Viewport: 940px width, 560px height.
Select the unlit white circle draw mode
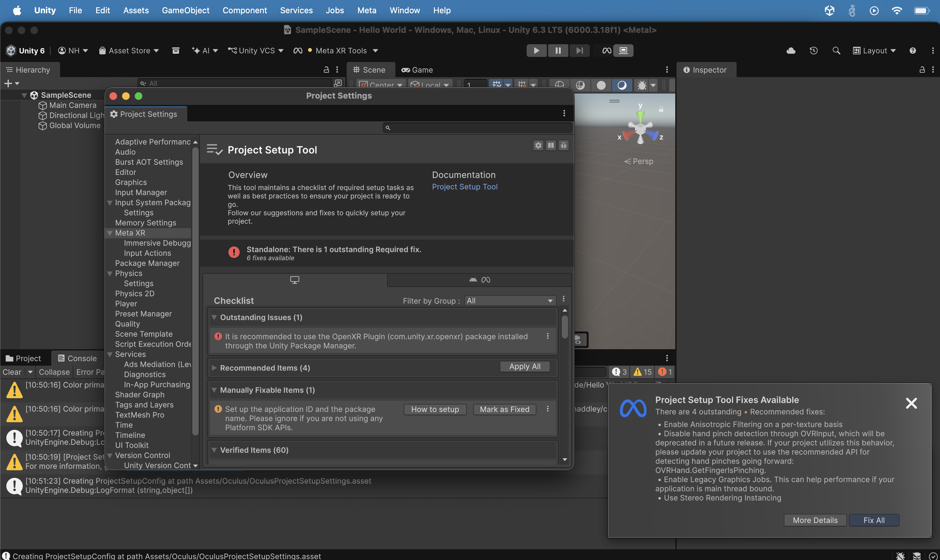point(601,85)
